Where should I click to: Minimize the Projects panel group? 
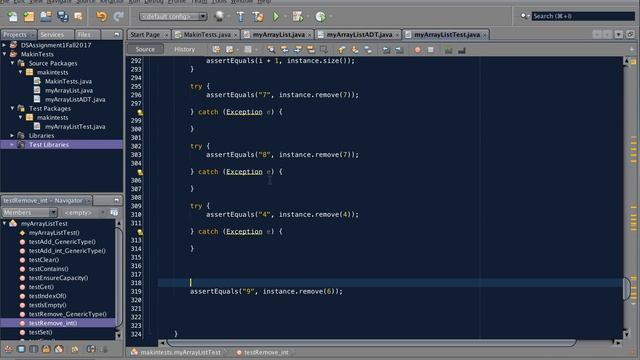(x=117, y=35)
